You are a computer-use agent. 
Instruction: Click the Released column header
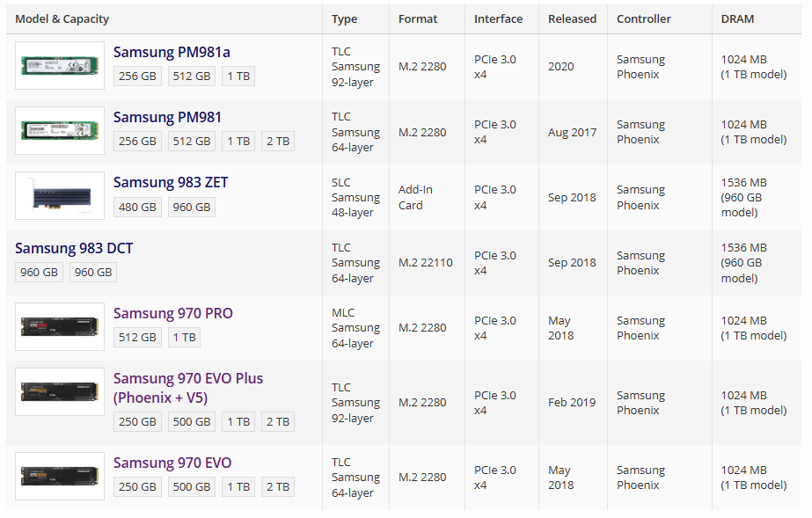click(572, 18)
